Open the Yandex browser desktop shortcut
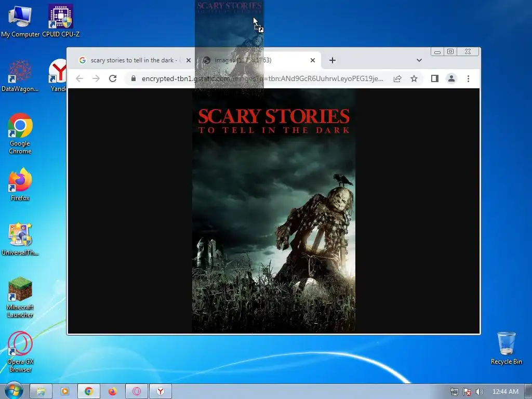 coord(59,75)
